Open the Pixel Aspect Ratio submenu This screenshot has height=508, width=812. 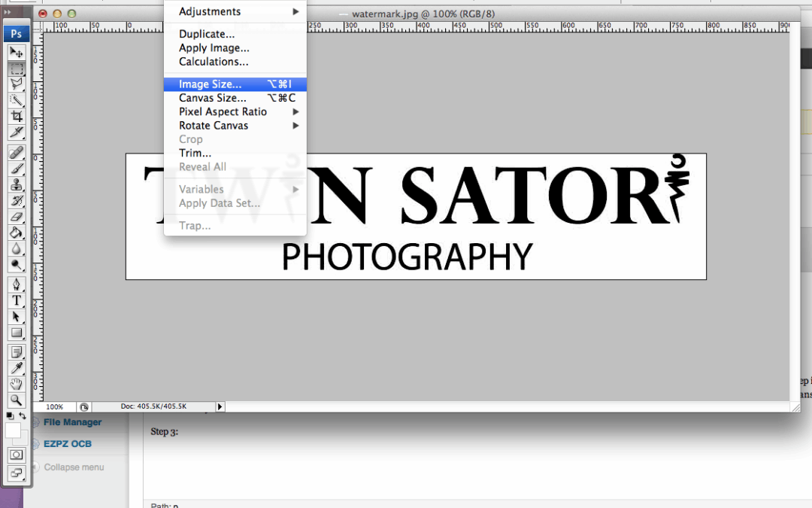tap(235, 111)
